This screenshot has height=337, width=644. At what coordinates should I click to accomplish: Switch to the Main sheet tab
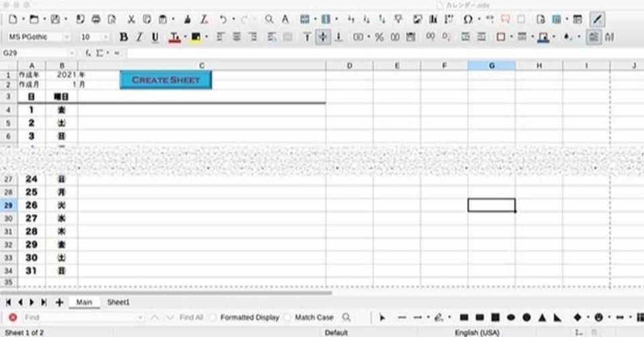click(x=85, y=302)
